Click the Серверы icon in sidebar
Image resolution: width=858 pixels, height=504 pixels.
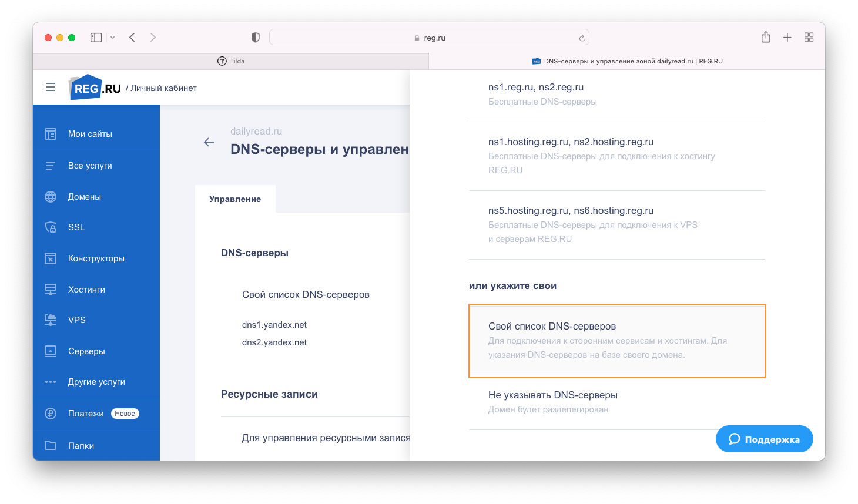pos(51,351)
